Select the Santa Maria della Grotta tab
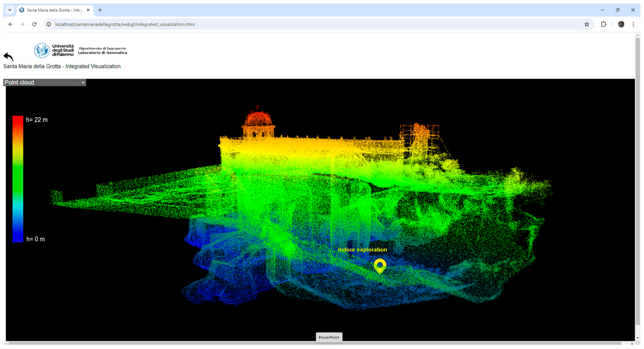 (54, 10)
